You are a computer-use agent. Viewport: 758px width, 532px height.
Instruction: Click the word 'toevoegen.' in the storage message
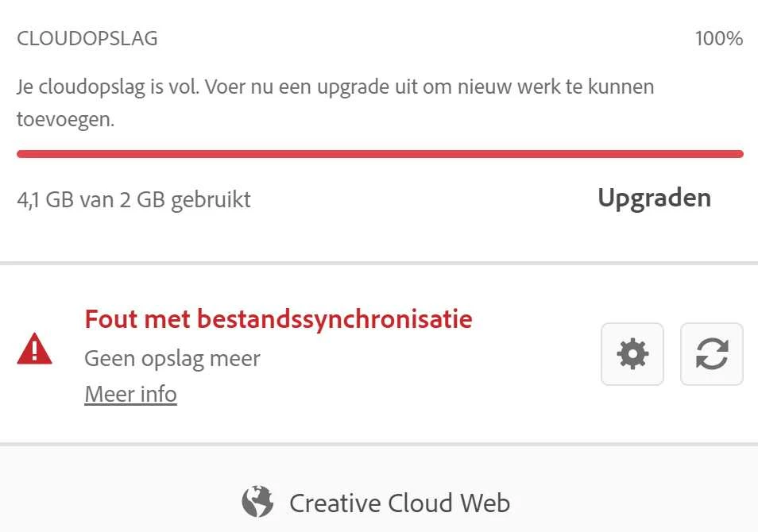click(66, 119)
